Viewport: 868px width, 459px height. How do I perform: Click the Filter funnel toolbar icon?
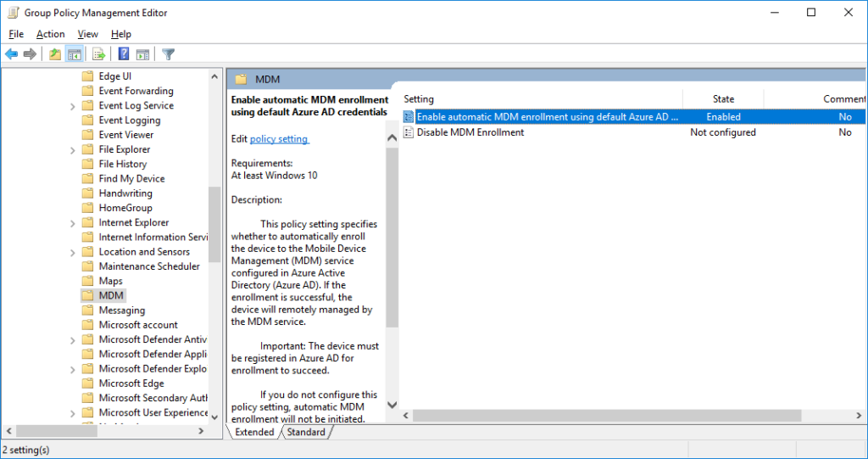169,53
